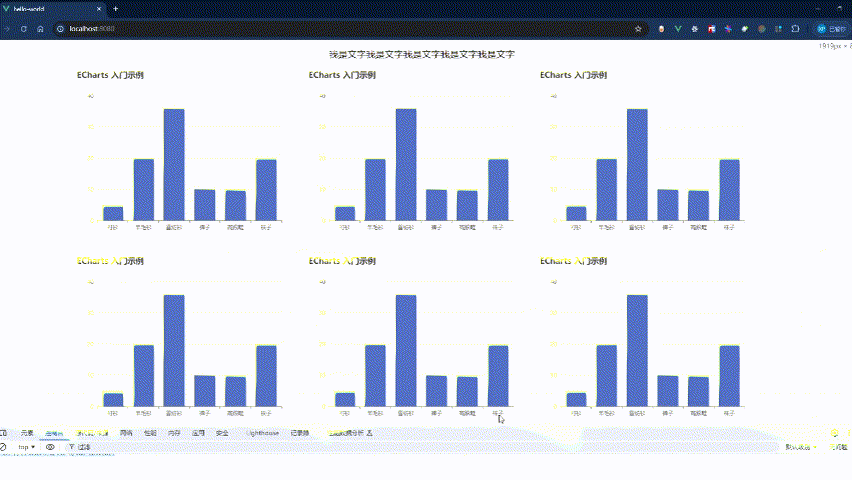
Task: Click the 过滤 console filter field
Action: point(424,447)
